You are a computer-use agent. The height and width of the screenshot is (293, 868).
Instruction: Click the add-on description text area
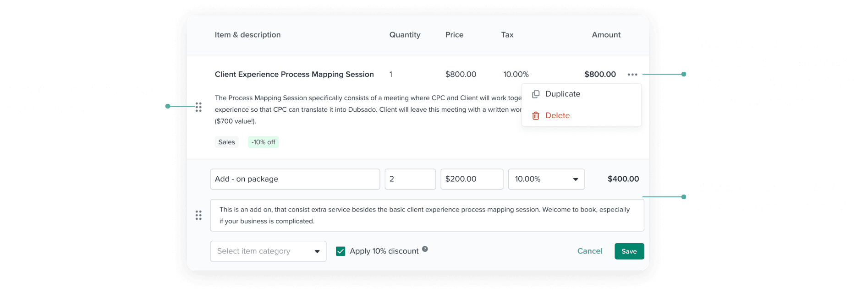(426, 215)
